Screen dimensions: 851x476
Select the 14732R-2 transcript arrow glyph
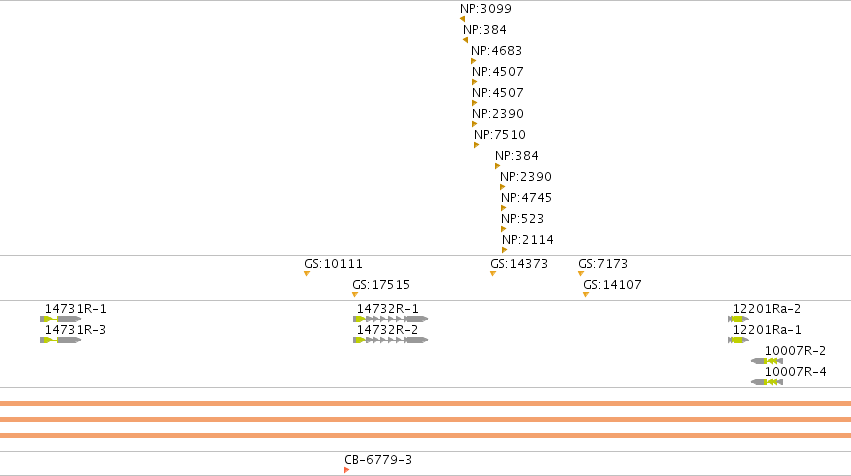[391, 340]
